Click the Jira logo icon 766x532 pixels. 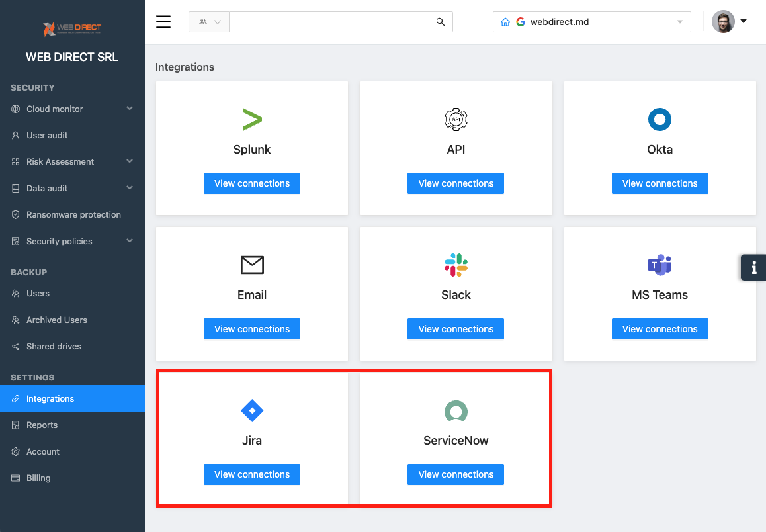pos(252,410)
